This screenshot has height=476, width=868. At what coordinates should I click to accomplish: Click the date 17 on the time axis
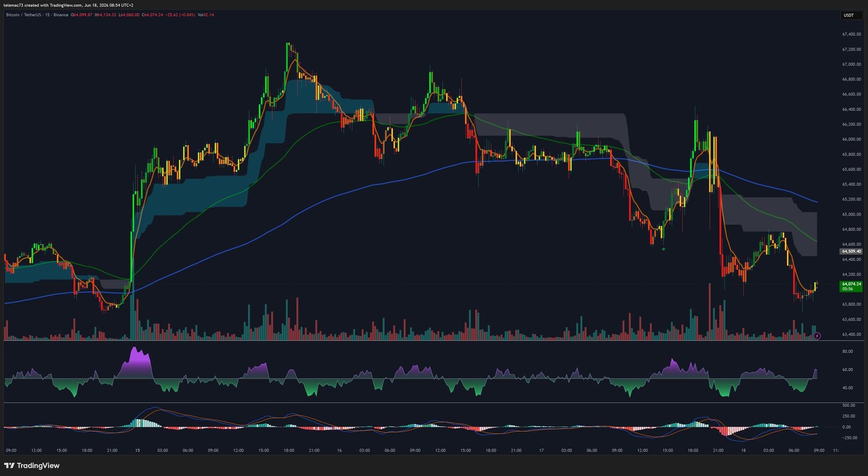tap(541, 451)
